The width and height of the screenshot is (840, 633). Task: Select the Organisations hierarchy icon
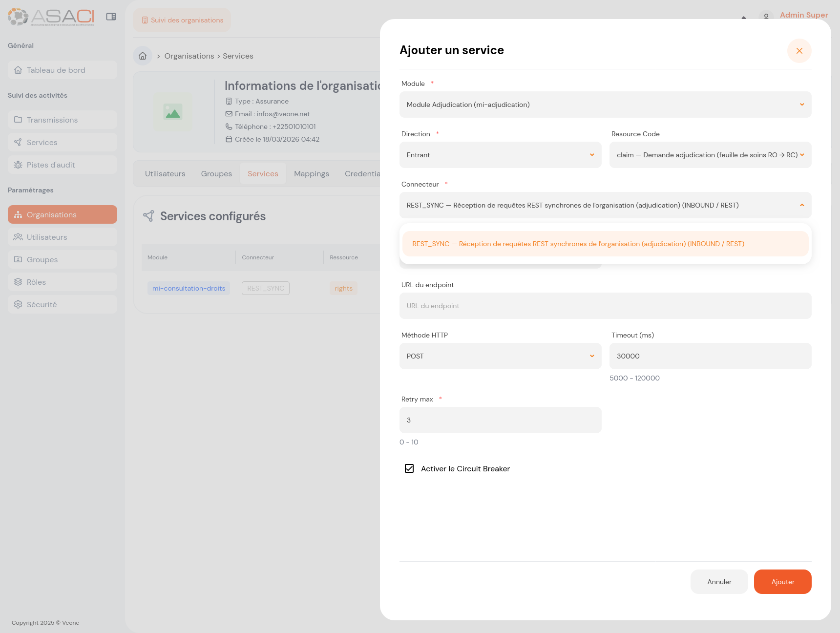coord(18,214)
